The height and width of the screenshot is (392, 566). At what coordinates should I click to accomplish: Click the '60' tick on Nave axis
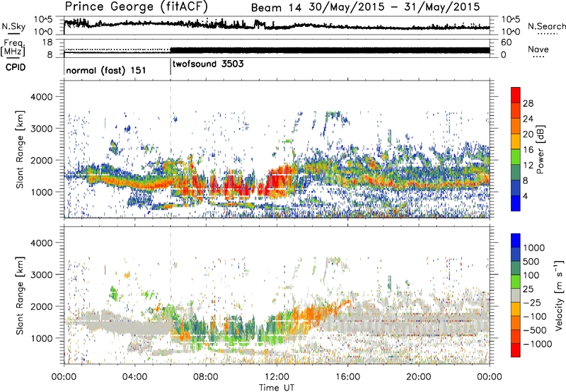(x=507, y=42)
